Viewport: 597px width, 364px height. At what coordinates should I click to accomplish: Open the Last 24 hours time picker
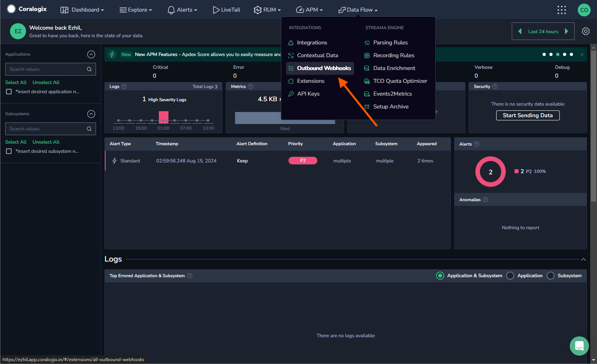(543, 32)
